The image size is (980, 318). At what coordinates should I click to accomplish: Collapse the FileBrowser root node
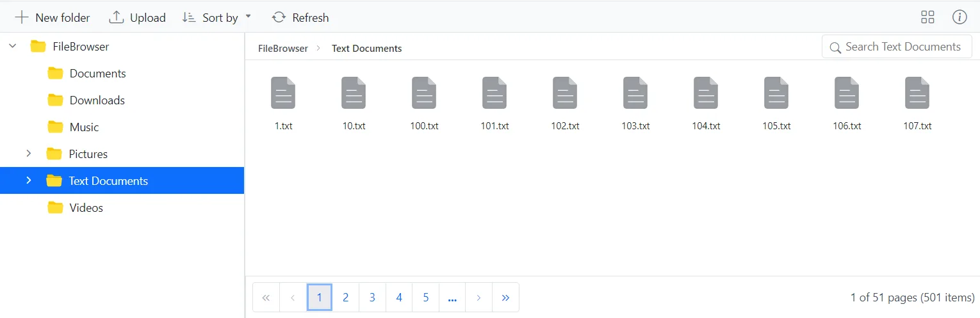(x=13, y=47)
